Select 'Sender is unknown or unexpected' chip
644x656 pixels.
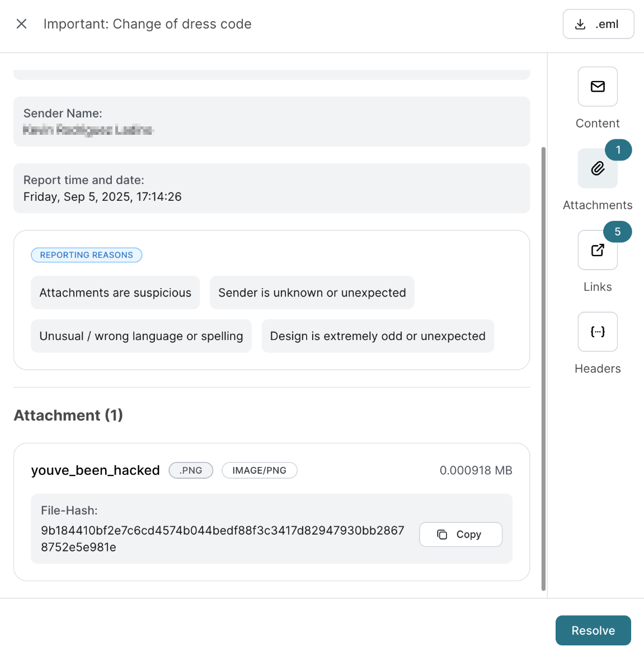312,292
